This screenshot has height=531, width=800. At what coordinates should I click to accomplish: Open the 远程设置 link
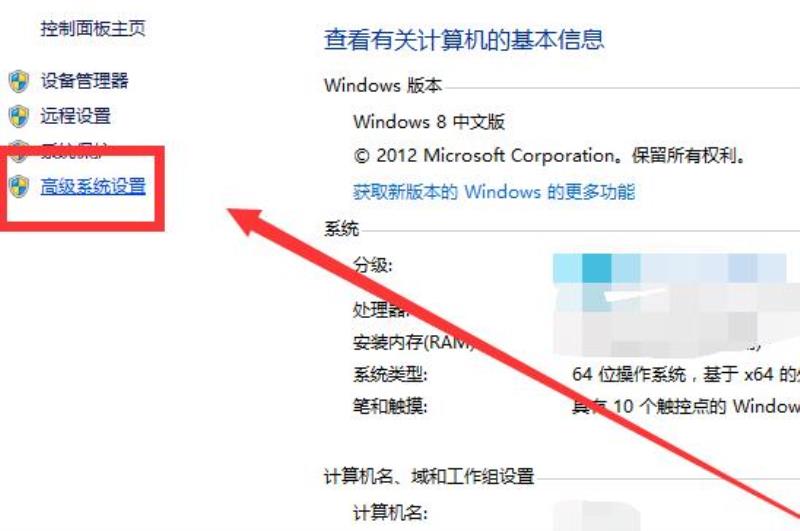click(x=76, y=116)
